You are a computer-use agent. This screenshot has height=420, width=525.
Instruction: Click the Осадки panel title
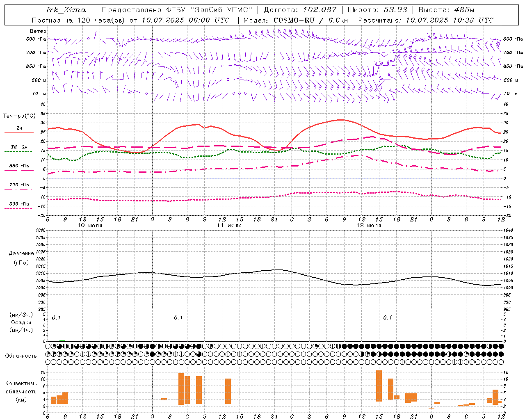tap(21, 322)
